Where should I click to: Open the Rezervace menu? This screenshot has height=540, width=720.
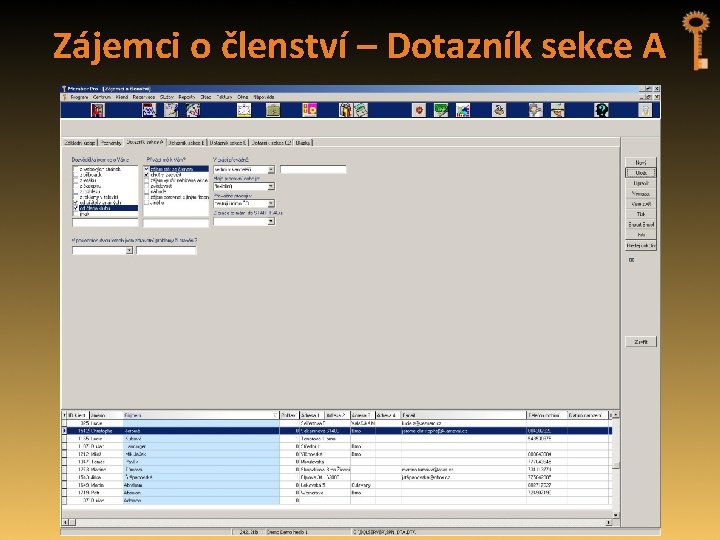(x=144, y=97)
